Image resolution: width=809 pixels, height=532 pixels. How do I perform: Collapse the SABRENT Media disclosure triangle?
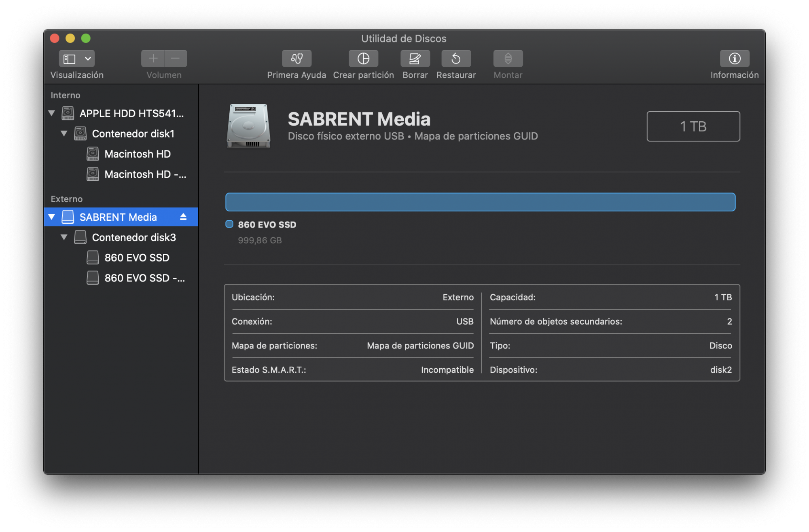pos(52,217)
